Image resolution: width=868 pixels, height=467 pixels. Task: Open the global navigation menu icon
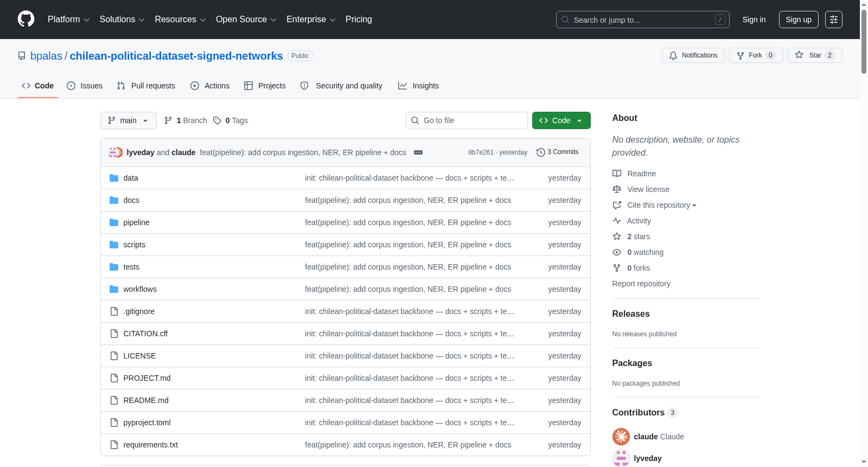[834, 20]
